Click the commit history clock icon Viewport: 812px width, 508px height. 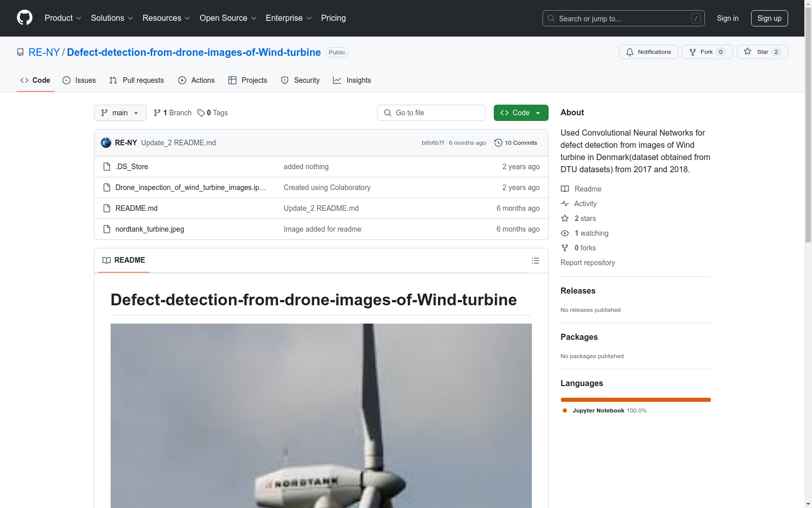[498, 143]
